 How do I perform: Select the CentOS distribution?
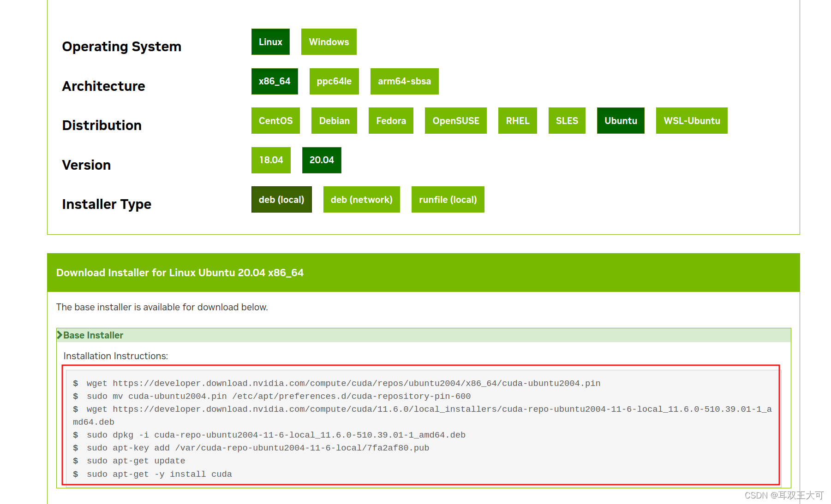(x=275, y=121)
